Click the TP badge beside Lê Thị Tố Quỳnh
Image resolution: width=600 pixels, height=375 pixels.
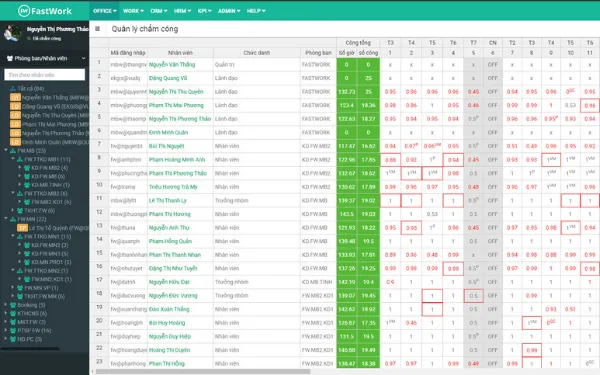pyautogui.click(x=22, y=228)
